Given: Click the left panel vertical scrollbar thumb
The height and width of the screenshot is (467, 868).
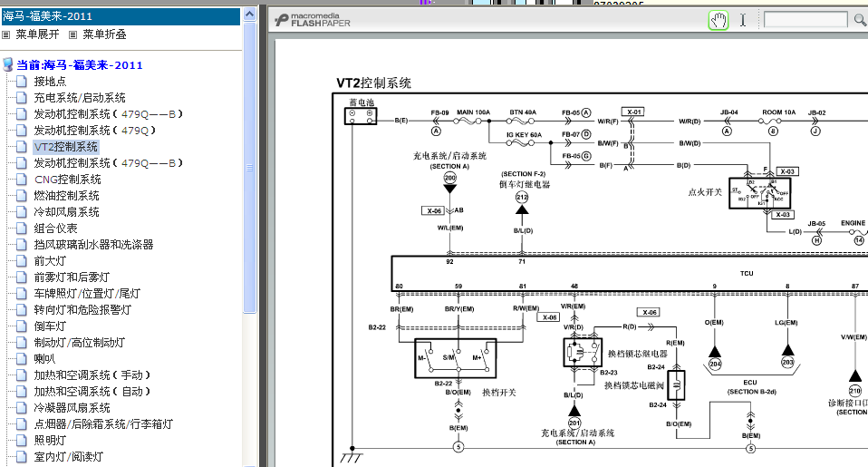Looking at the screenshot, I should [250, 167].
